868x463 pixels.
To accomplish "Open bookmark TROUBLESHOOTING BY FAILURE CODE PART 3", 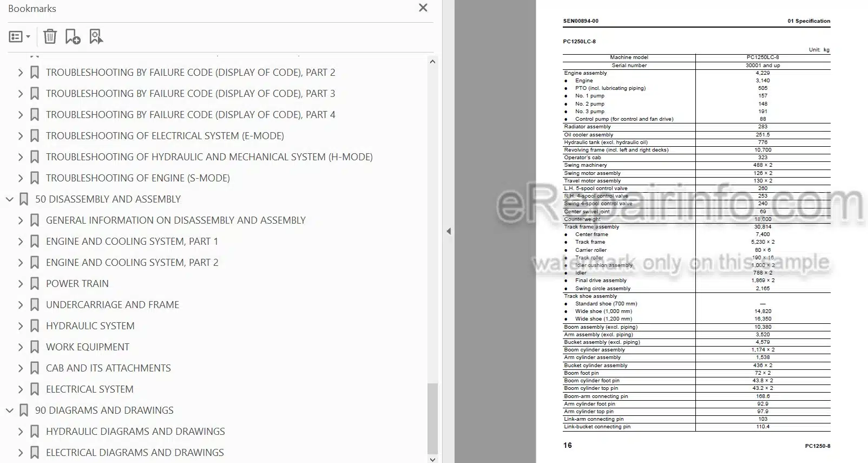I will tap(190, 94).
